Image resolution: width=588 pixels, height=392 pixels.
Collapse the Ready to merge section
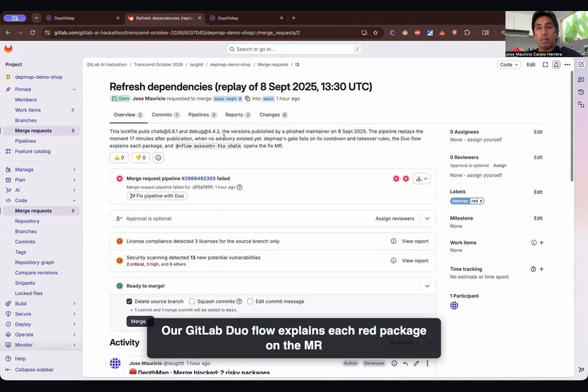click(x=427, y=286)
